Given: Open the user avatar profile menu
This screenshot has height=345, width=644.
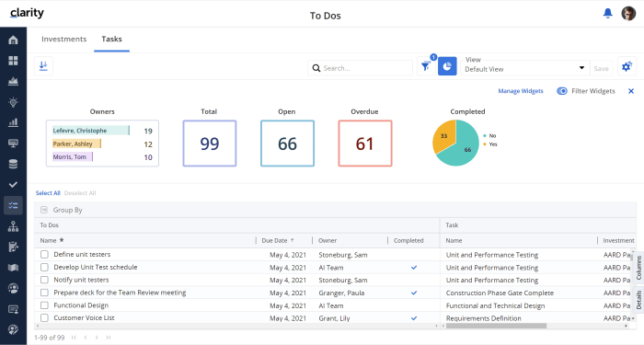Looking at the screenshot, I should [628, 14].
